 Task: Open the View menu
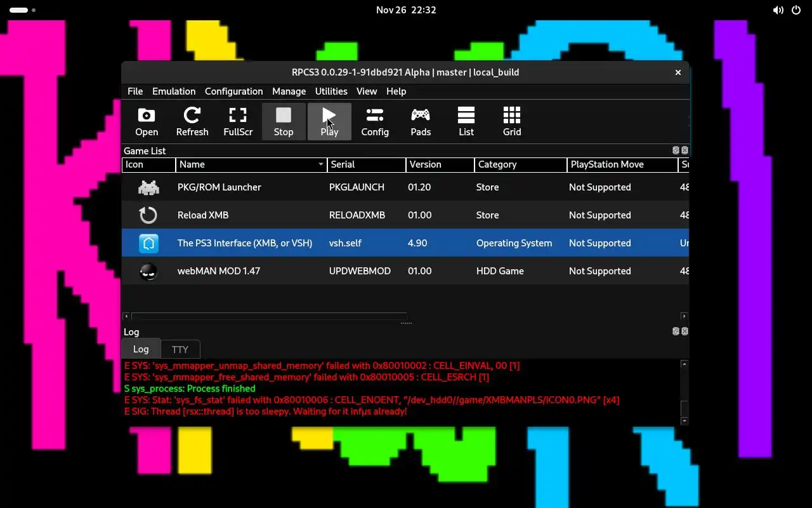click(x=367, y=91)
